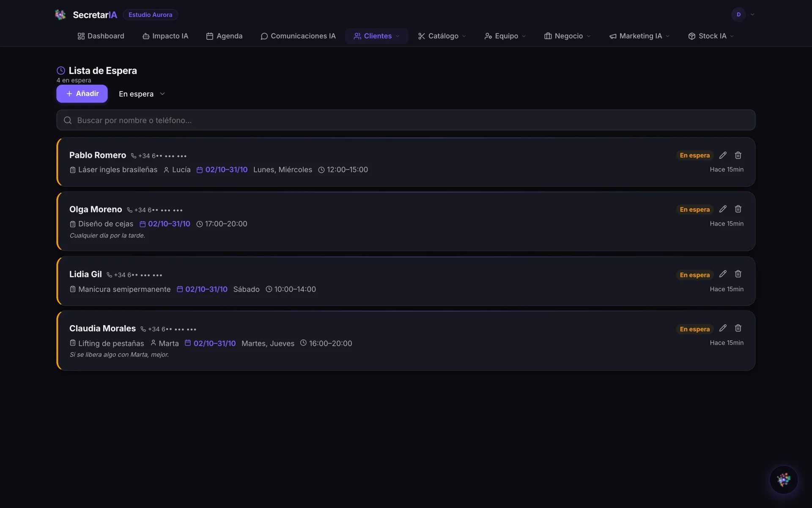This screenshot has height=508, width=812.
Task: Open Comunicaciones IA section
Action: [298, 36]
